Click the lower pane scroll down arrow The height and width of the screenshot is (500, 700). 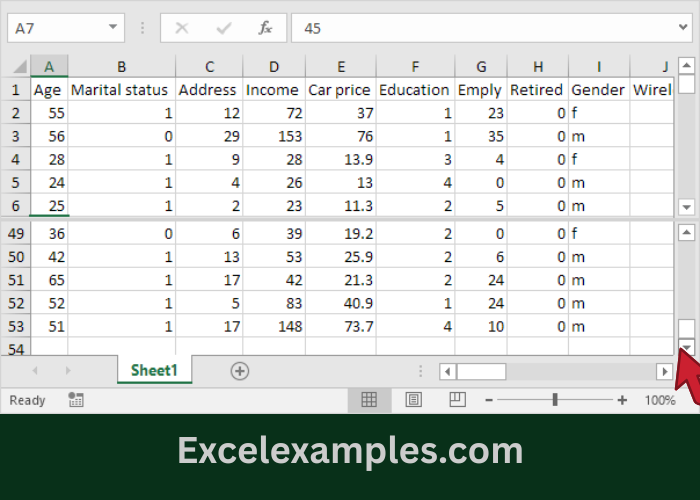click(686, 347)
